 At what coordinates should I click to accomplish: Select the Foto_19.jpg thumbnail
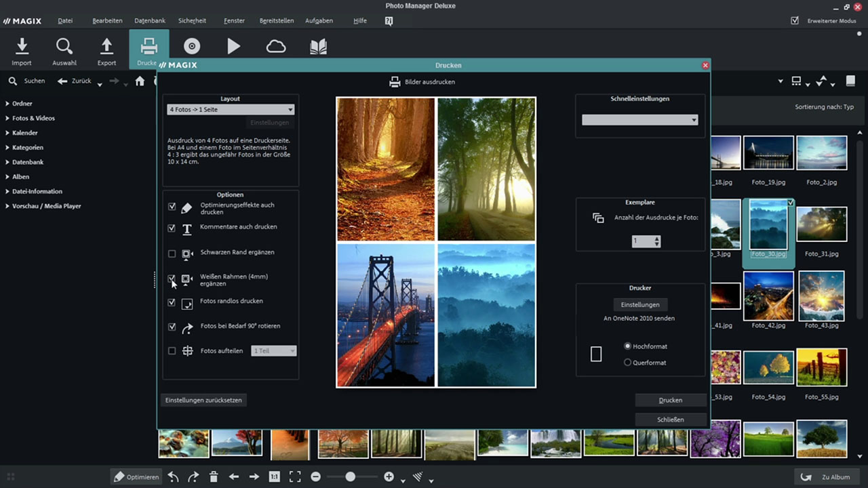[x=768, y=153]
